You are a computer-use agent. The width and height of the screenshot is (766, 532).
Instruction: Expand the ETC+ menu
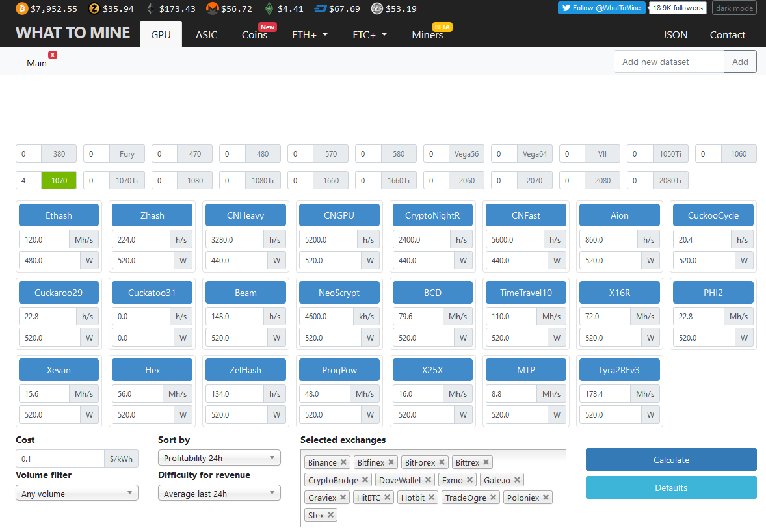point(370,34)
